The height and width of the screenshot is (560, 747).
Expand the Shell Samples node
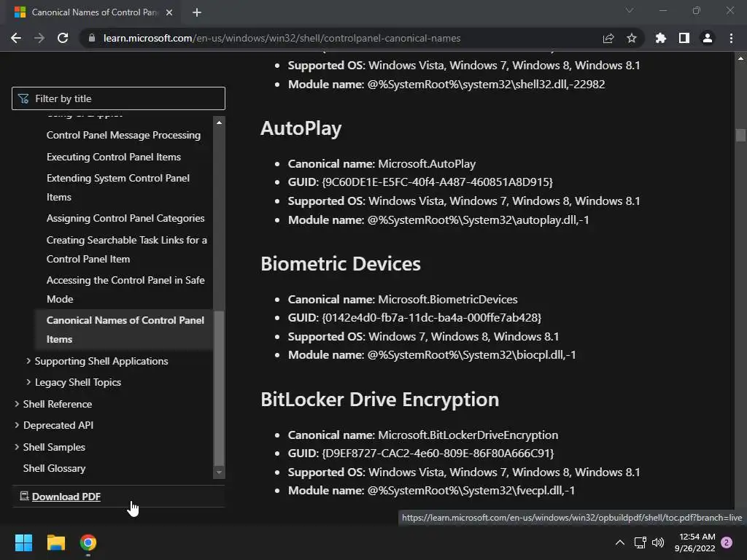point(17,447)
